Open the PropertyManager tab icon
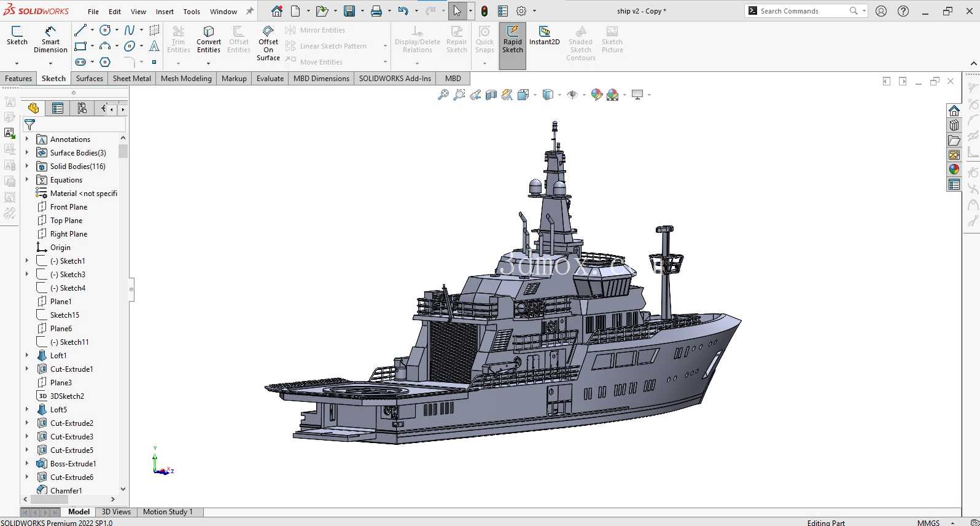This screenshot has width=980, height=526. coord(58,109)
